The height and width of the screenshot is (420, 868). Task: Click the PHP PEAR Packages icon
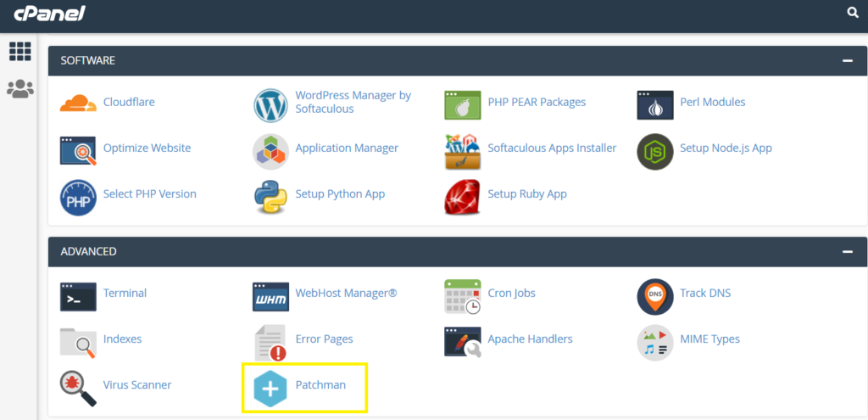462,104
